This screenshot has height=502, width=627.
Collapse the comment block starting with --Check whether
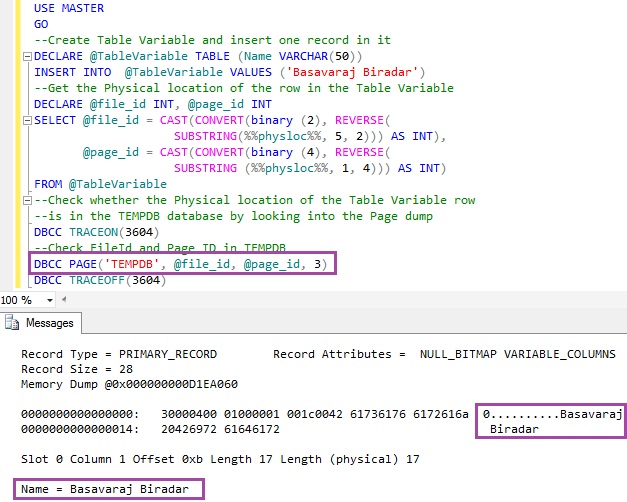pyautogui.click(x=27, y=200)
